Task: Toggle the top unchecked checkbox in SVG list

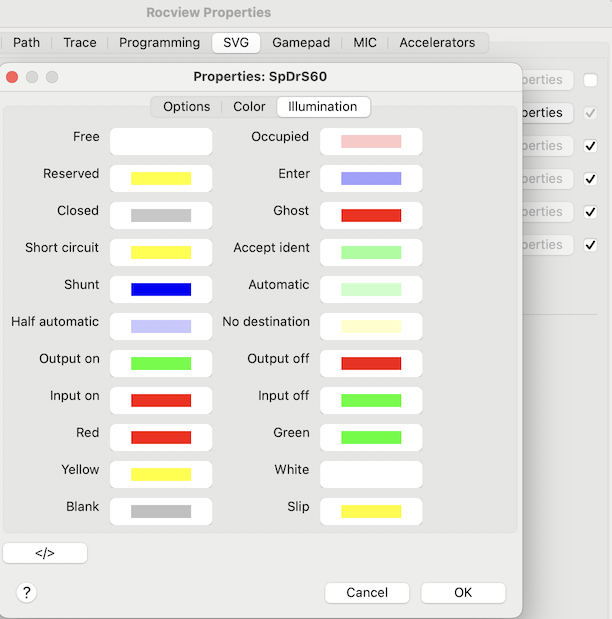Action: click(x=590, y=80)
